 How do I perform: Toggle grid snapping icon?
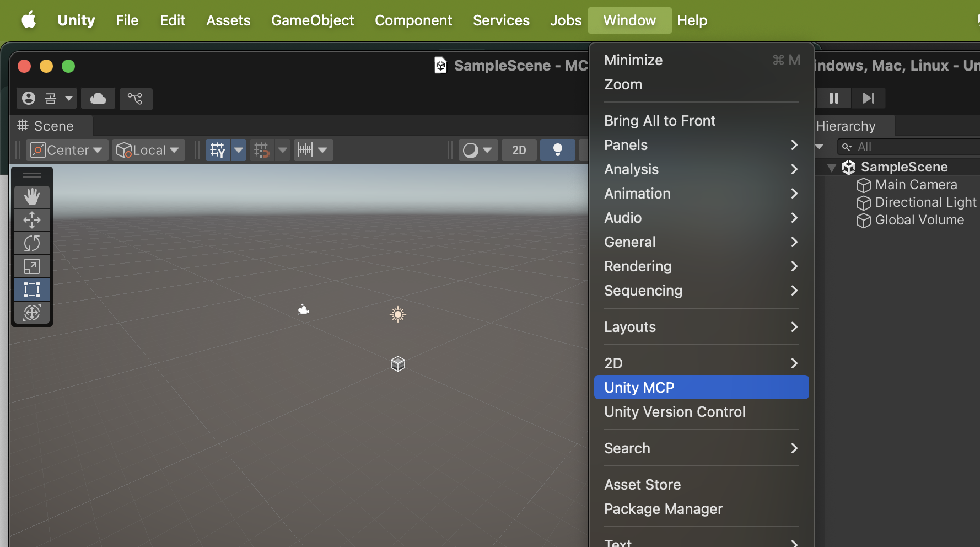pos(262,150)
